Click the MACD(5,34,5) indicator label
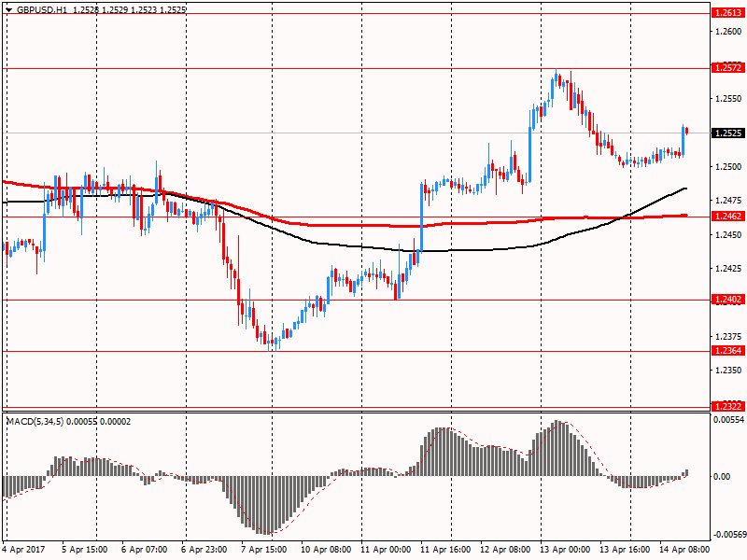The image size is (747, 560). 35,422
